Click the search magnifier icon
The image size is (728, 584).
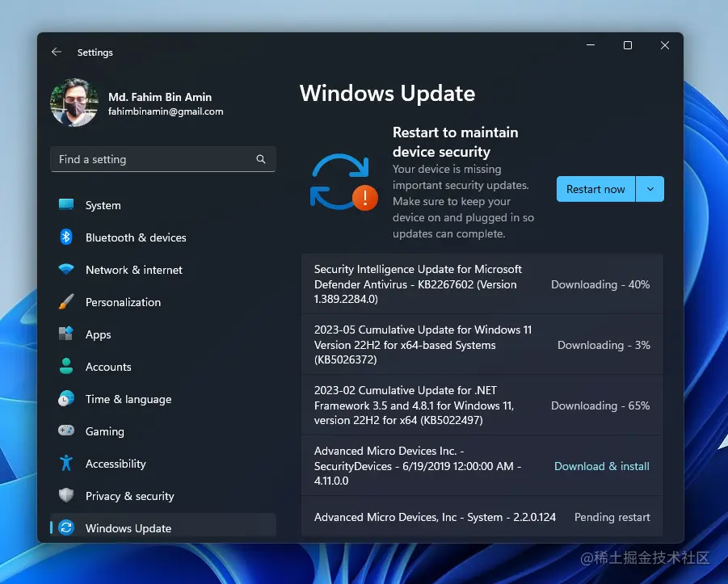click(x=260, y=159)
